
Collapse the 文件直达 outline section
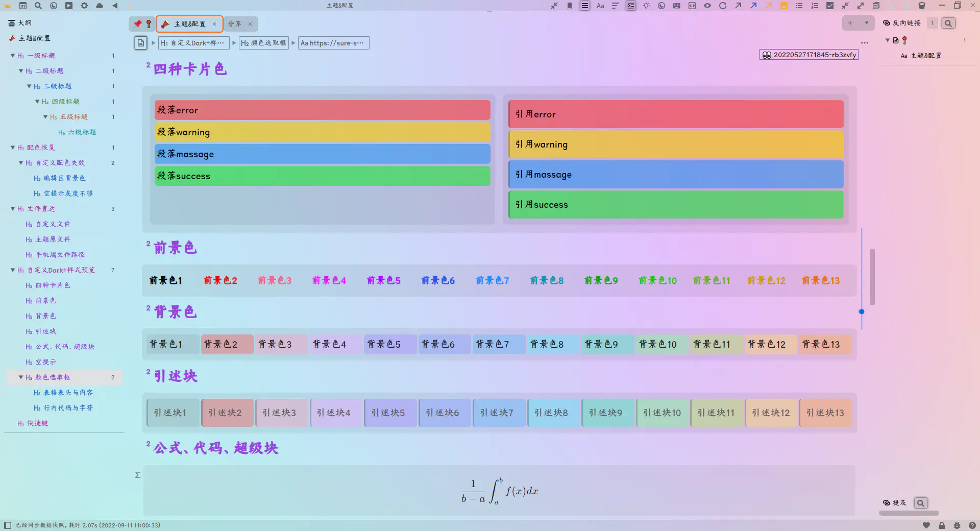pyautogui.click(x=13, y=209)
